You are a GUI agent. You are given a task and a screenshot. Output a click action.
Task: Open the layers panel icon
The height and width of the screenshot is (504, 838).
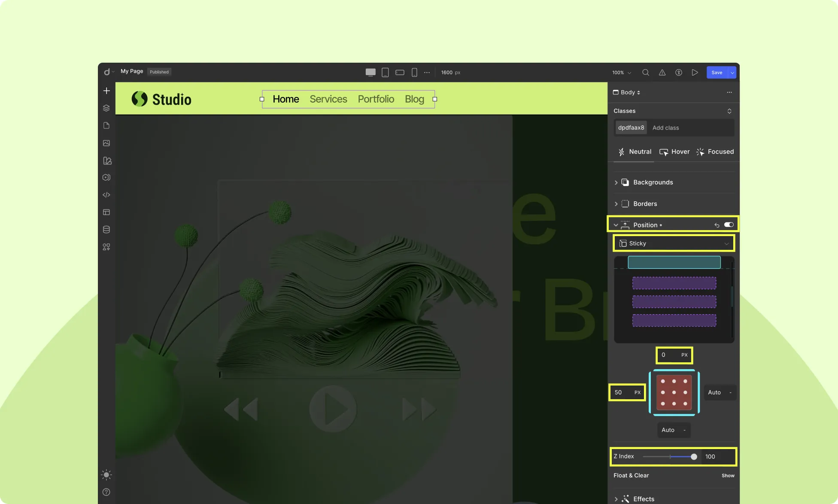click(x=106, y=108)
